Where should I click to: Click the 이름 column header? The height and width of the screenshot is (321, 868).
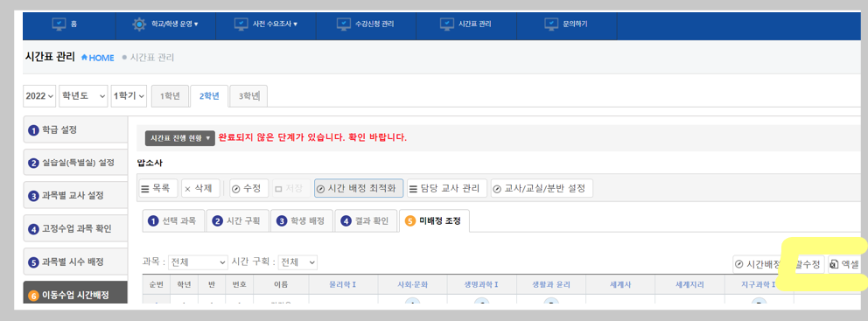pos(281,285)
